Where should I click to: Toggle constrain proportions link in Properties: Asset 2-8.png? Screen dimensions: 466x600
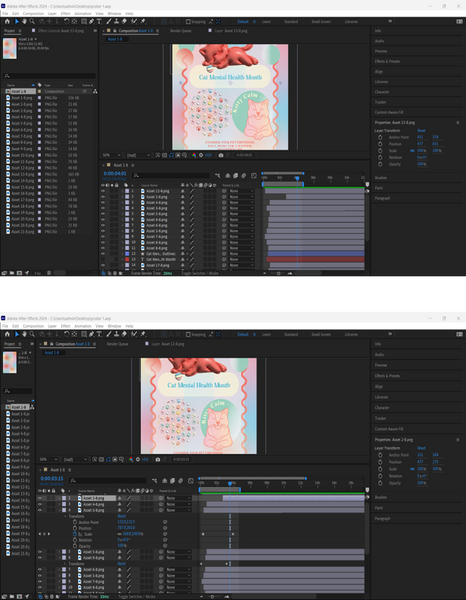click(412, 469)
